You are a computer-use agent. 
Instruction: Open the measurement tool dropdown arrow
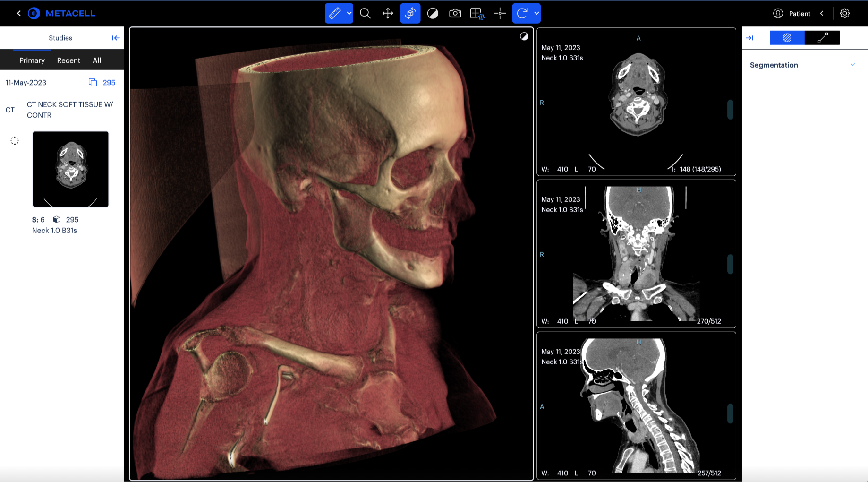349,14
